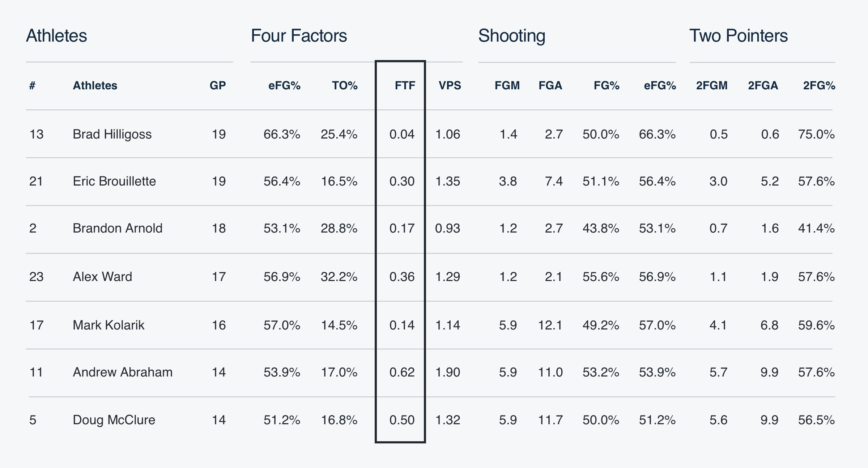Click the TO% column header
868x468 pixels.
(345, 86)
